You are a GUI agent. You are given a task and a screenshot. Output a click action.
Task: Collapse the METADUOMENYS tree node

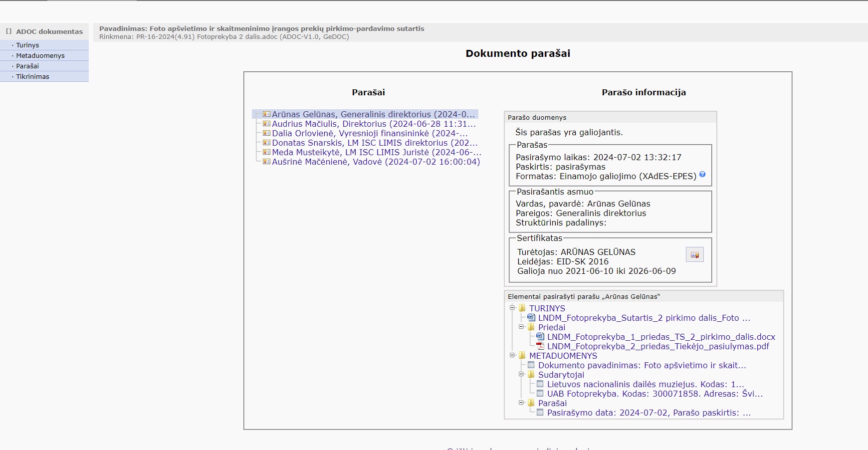click(x=512, y=355)
